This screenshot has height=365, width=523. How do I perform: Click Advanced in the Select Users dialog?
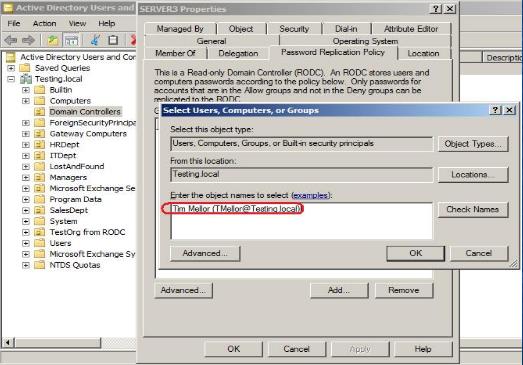coord(205,253)
